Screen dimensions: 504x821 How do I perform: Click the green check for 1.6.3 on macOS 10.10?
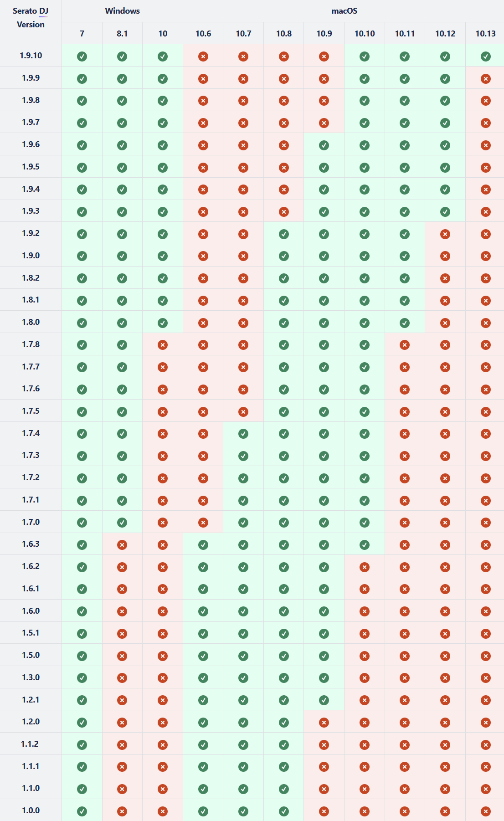[x=365, y=545]
